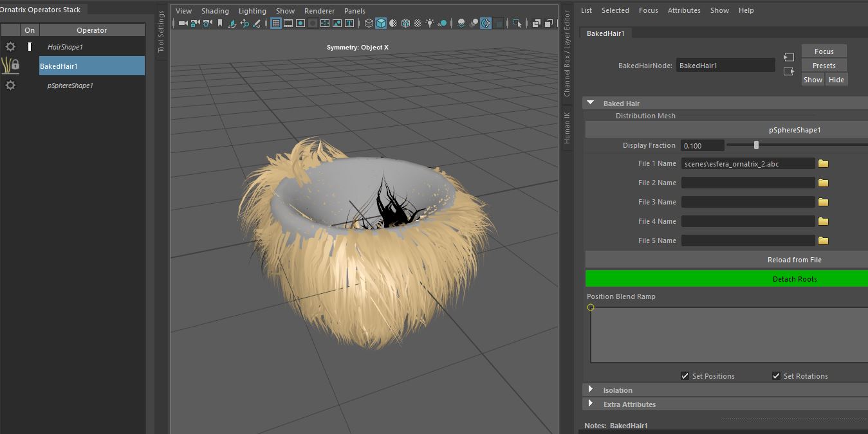
Task: Click the go to input connection icon
Action: [789, 58]
